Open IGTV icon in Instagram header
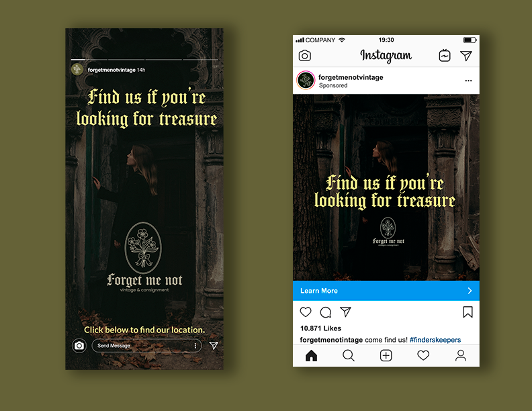The width and height of the screenshot is (532, 411). tap(445, 56)
